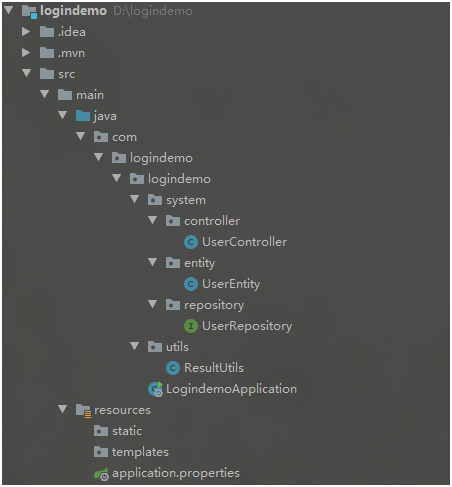452x487 pixels.
Task: Expand the .idea folder arrow
Action: click(26, 32)
